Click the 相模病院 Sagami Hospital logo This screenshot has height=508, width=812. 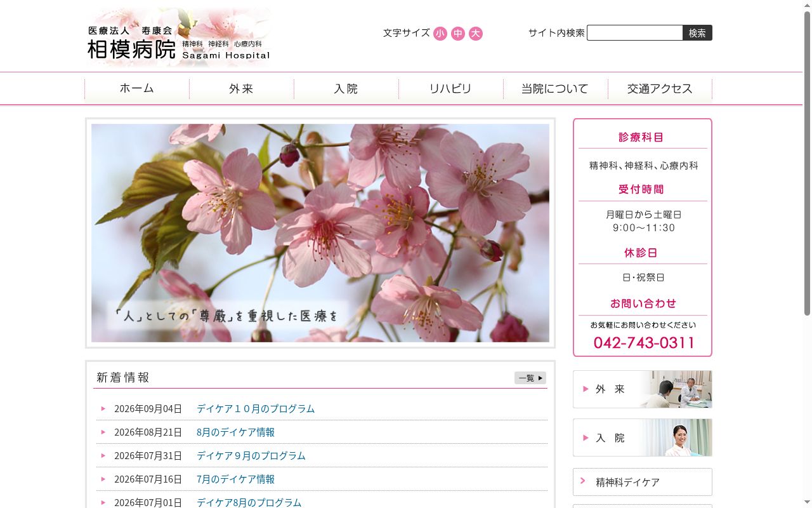tap(178, 37)
